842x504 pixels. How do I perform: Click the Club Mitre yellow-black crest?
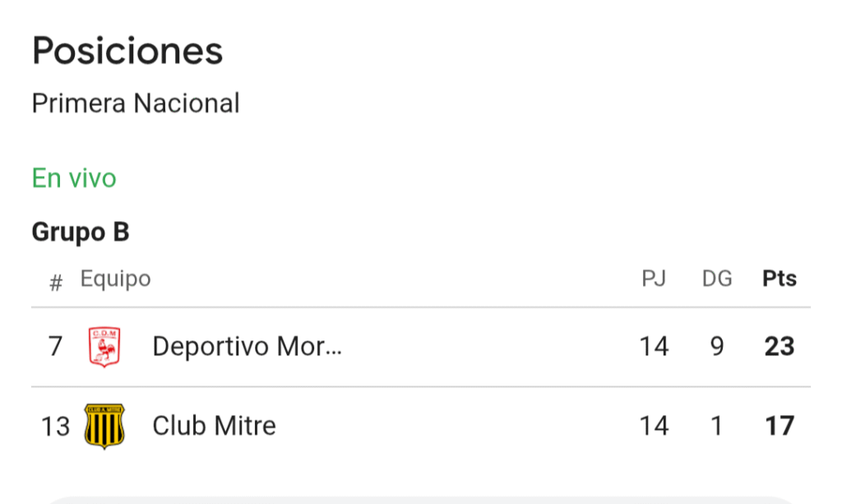(x=104, y=426)
